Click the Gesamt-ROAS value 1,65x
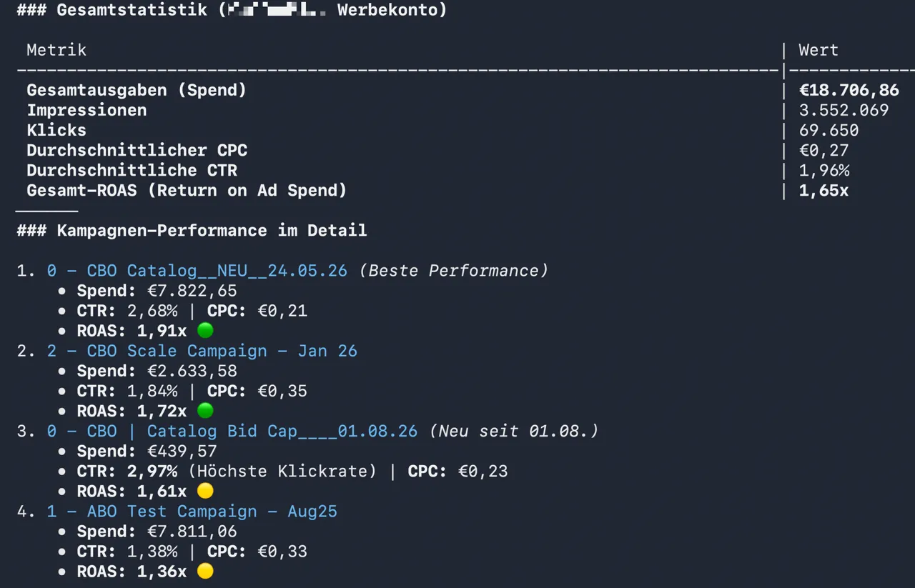Screen dimensions: 915x588 click(823, 190)
